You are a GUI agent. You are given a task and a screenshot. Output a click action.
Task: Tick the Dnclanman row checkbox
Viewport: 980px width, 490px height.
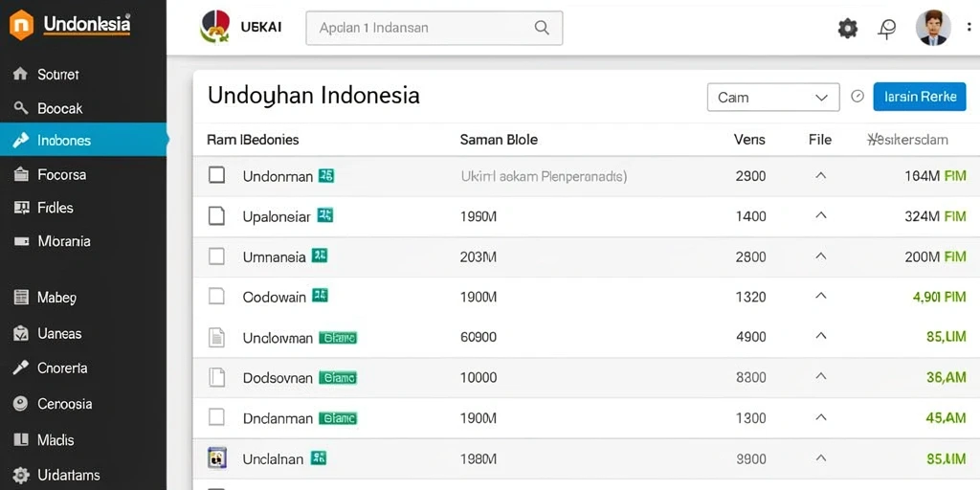click(x=216, y=417)
